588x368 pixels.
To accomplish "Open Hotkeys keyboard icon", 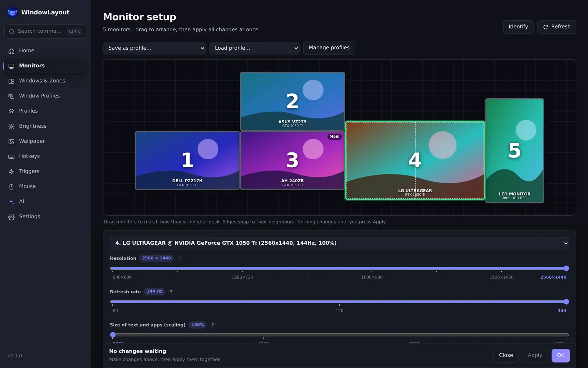I will click(11, 156).
